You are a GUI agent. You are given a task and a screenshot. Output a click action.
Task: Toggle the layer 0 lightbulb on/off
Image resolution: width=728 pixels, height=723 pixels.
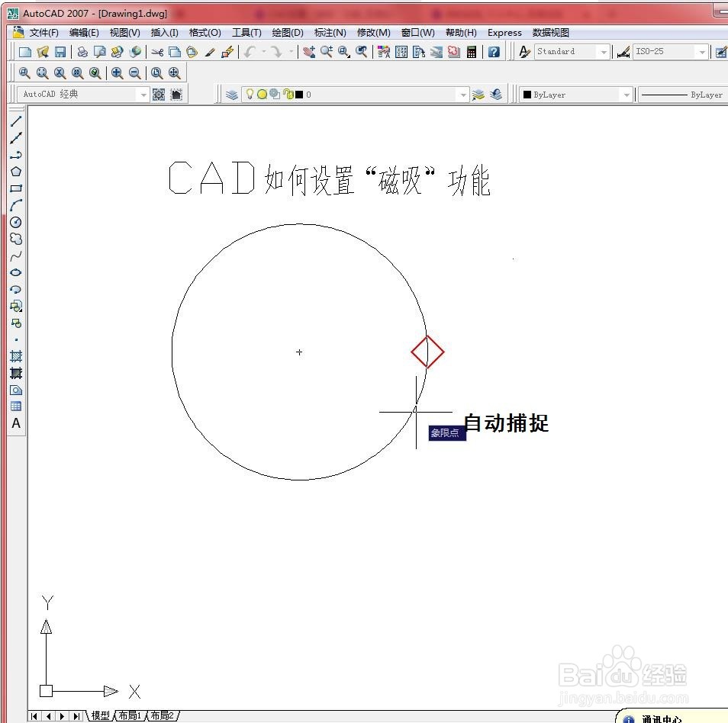click(x=250, y=95)
